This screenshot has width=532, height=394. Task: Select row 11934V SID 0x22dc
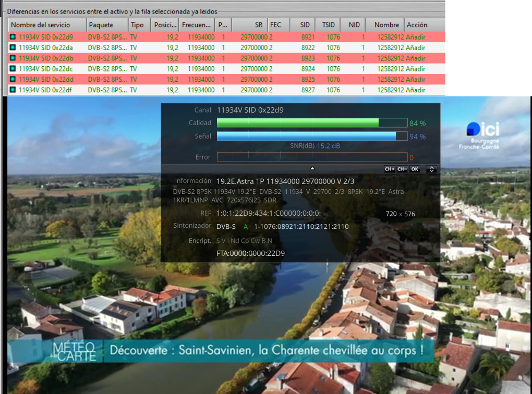[227, 68]
